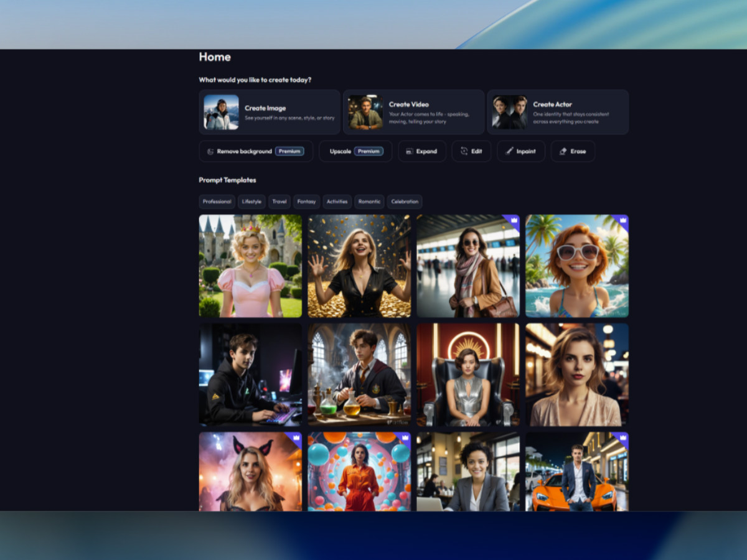Click the Erase tool icon
Viewport: 747px width, 560px height.
563,151
